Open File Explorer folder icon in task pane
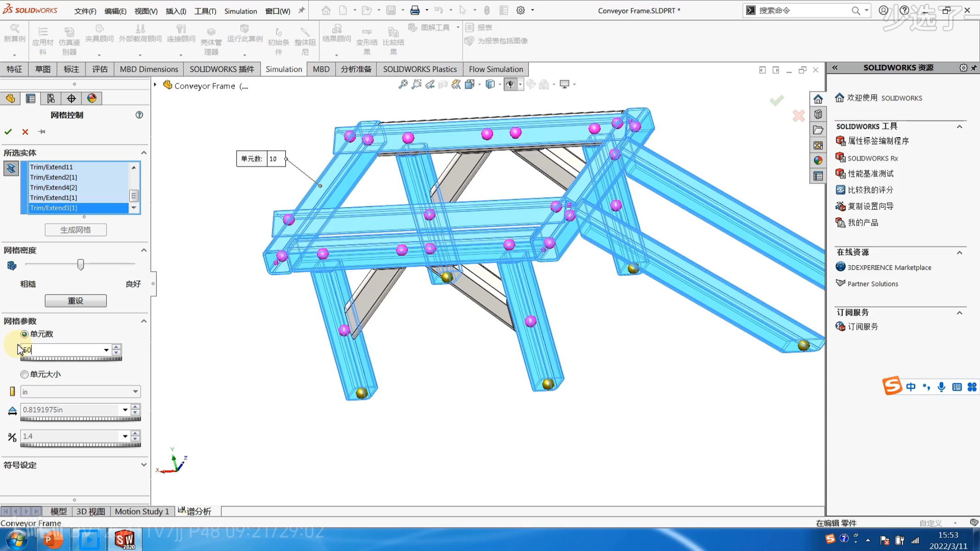This screenshot has width=980, height=551. click(x=818, y=130)
